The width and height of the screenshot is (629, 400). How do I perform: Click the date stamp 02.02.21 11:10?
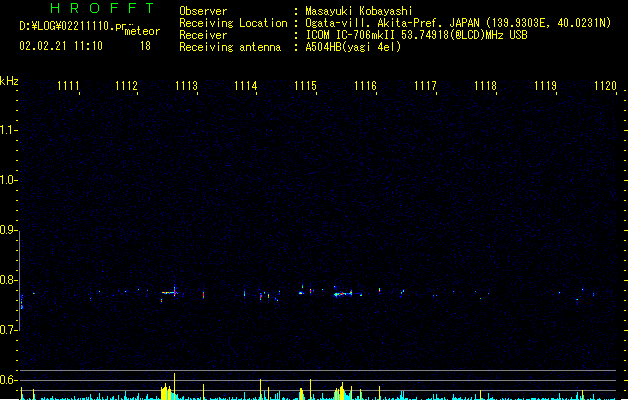[61, 46]
